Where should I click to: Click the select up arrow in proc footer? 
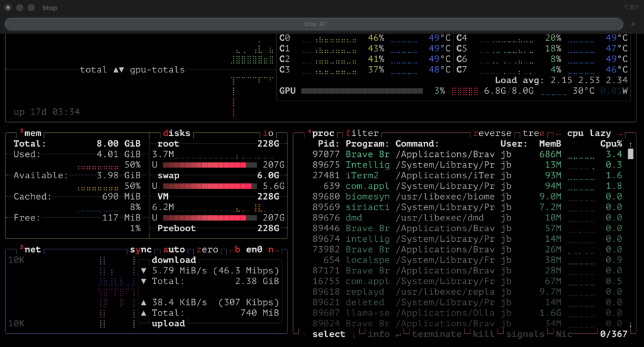304,335
